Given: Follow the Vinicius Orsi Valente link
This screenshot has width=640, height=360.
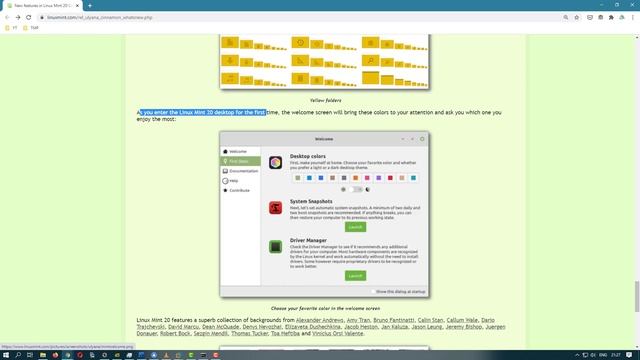Looking at the screenshot, I should tap(338, 333).
